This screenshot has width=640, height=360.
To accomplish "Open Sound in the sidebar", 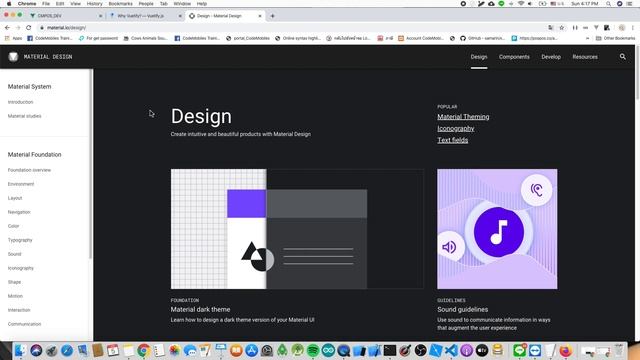I will point(14,254).
